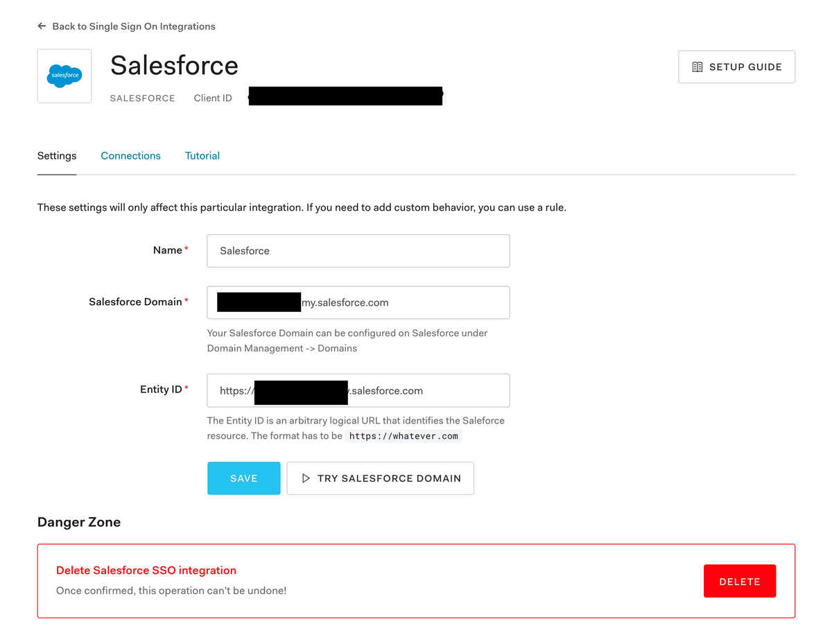
Task: Delete the Salesforce SSO integration
Action: [740, 581]
